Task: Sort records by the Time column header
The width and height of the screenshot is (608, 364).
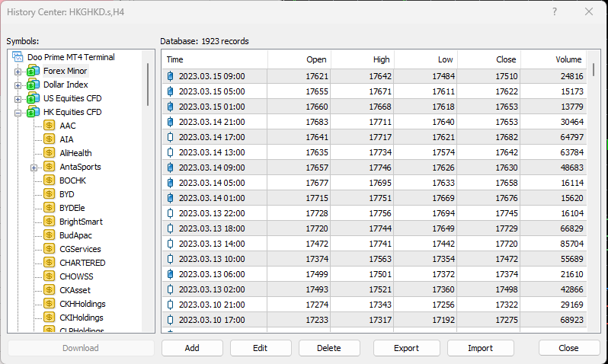Action: (213, 59)
